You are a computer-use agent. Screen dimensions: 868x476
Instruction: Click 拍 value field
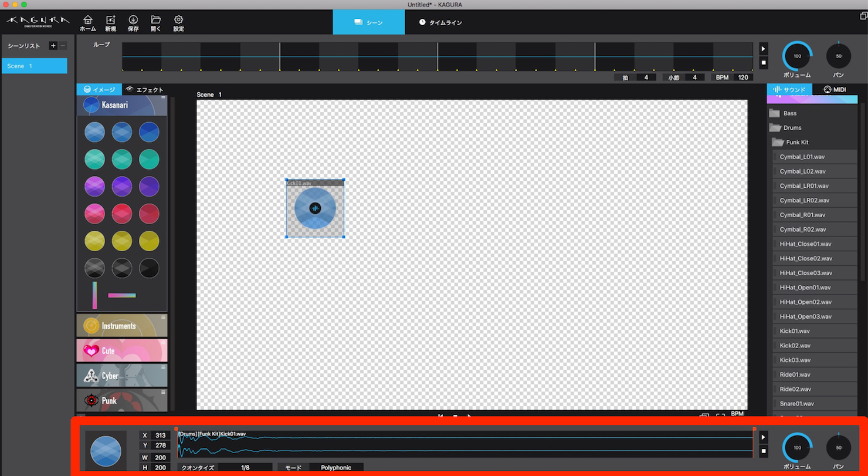click(646, 77)
